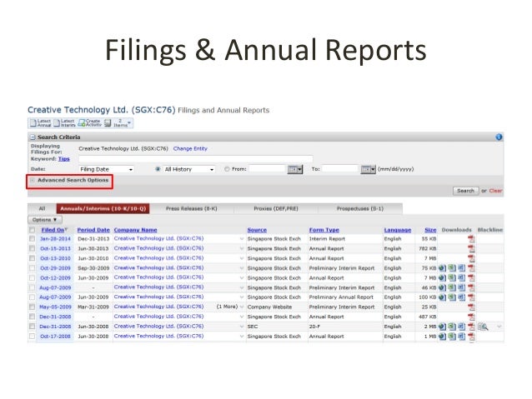Switch to the Proxies (DEF,PRE) tab
Viewport: 532px width, 399px height.
tap(276, 208)
